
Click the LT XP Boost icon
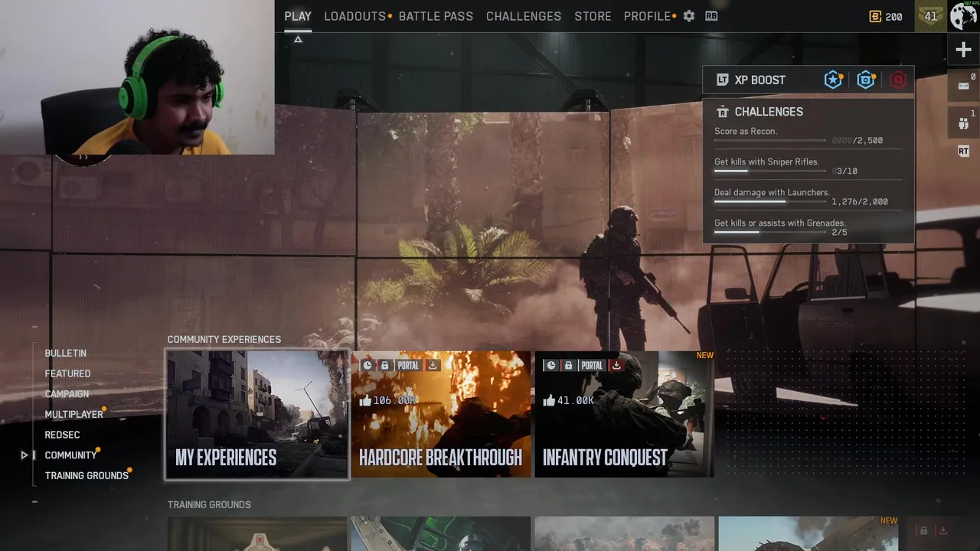tap(722, 80)
